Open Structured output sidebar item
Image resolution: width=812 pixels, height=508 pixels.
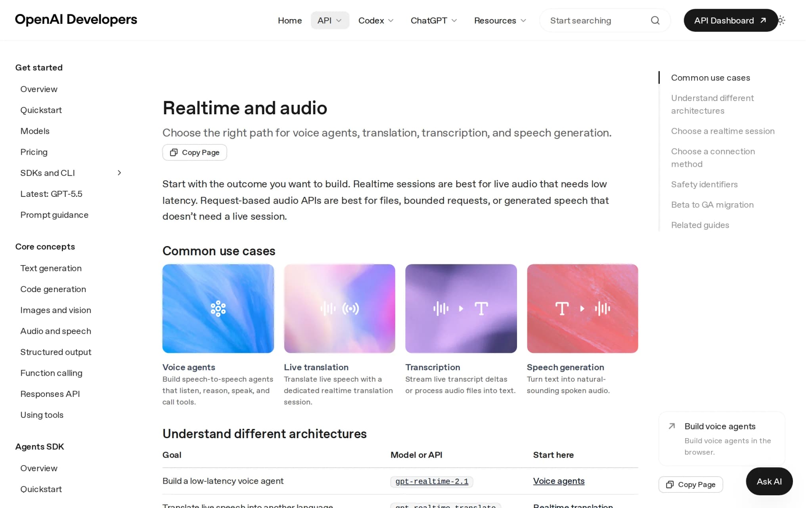56,352
